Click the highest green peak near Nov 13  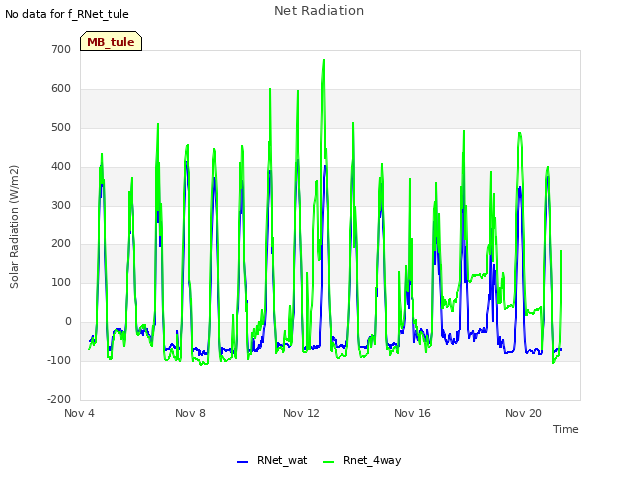[324, 60]
